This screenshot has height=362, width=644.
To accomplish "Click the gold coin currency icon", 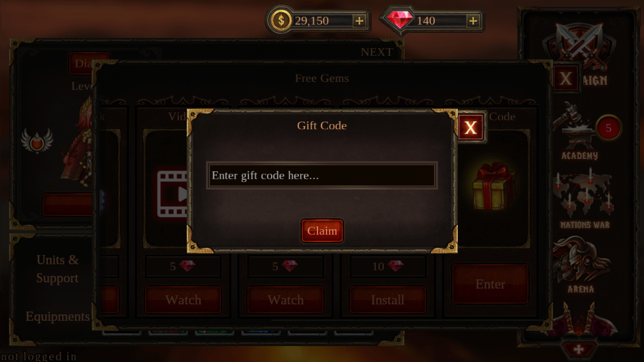I will 281,21.
